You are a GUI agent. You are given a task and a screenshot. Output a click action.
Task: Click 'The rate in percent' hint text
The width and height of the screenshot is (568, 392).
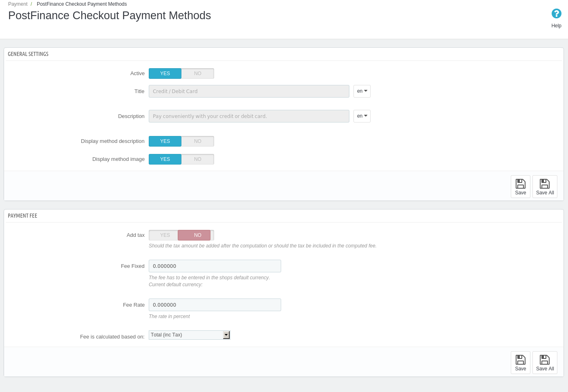tap(169, 316)
